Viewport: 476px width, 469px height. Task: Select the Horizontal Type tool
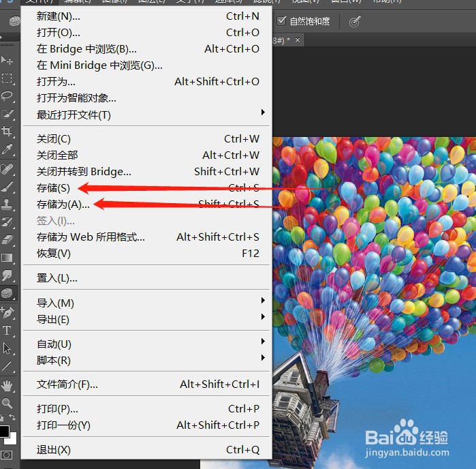coord(7,331)
